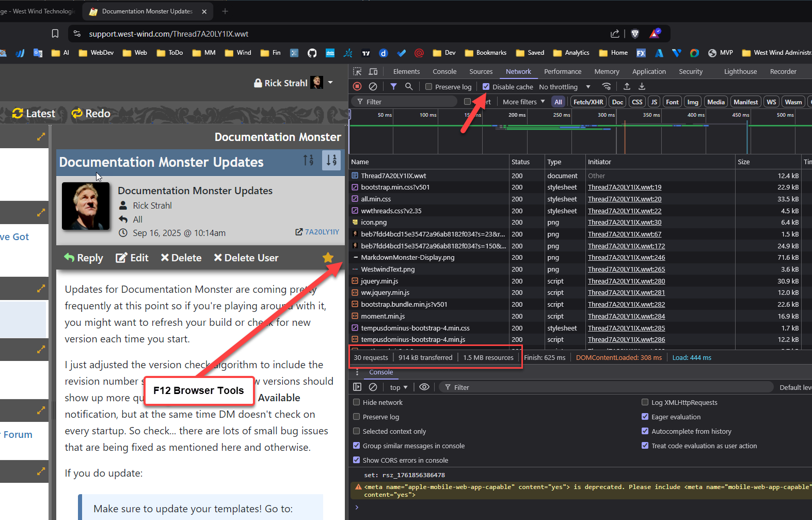Click the record network log button
This screenshot has width=812, height=520.
tap(357, 87)
